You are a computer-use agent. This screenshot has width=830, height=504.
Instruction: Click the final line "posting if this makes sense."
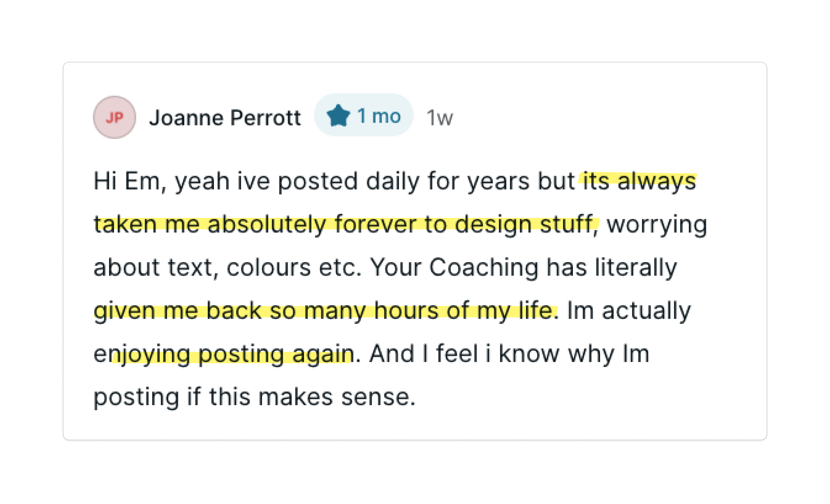(x=254, y=397)
